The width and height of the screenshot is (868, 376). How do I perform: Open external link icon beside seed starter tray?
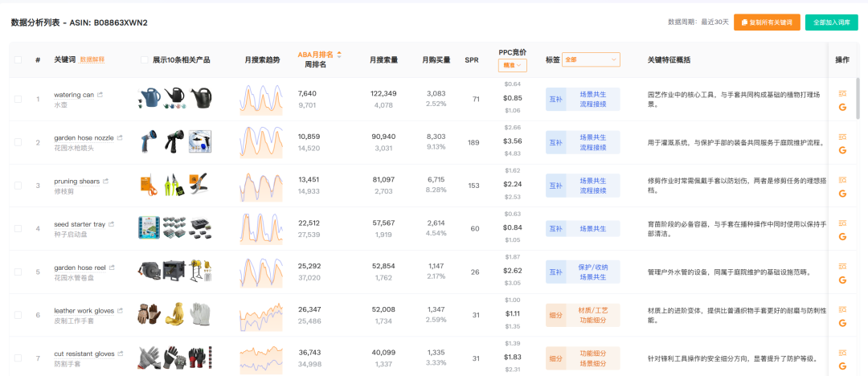[x=111, y=224]
